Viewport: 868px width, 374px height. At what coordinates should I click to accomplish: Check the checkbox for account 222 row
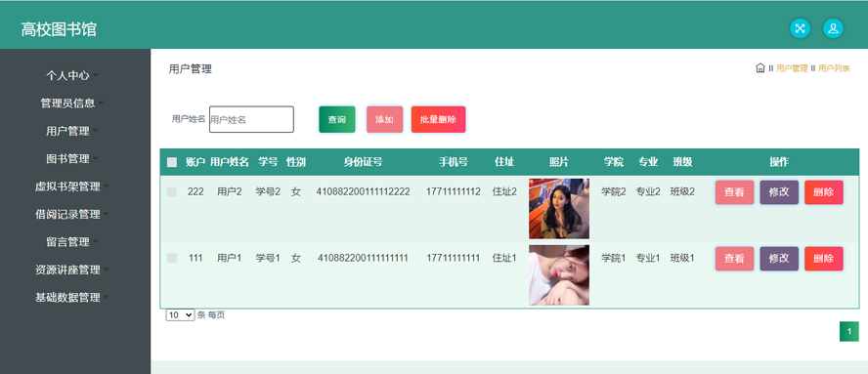coord(172,191)
